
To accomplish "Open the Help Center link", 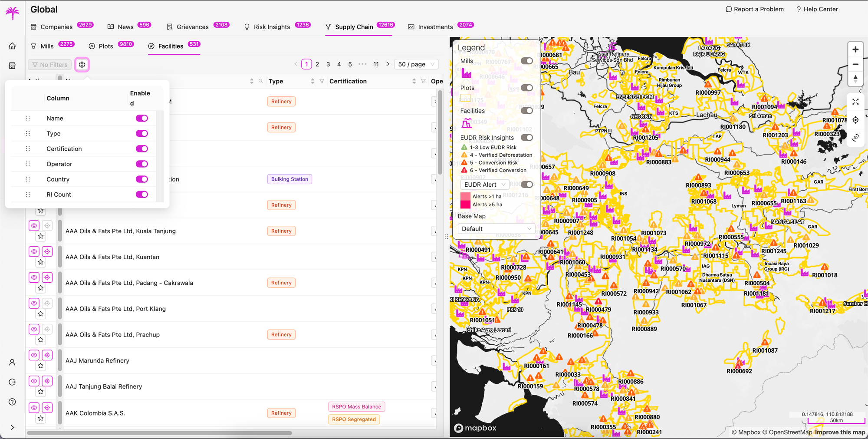I will point(817,9).
